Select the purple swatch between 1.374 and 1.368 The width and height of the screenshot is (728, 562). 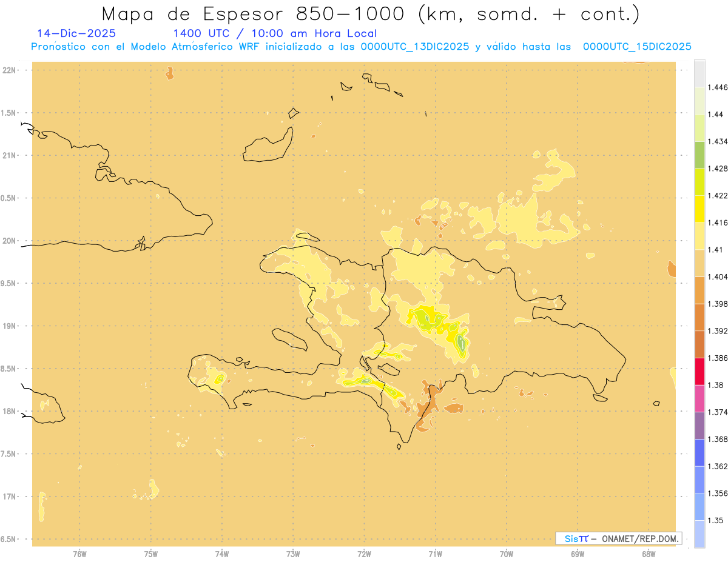tap(699, 425)
